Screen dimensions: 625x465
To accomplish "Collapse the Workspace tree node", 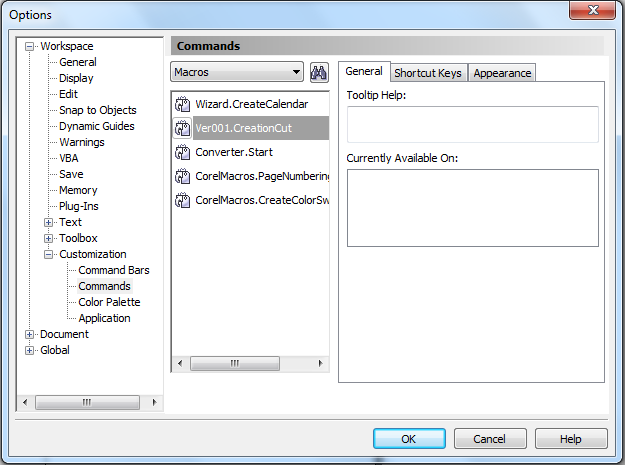I will point(29,47).
